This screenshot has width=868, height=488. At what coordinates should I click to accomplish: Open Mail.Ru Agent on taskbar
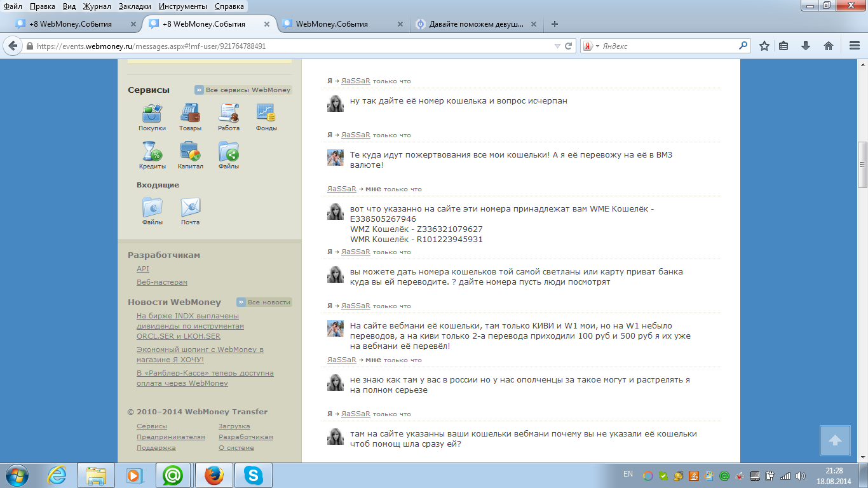[173, 475]
